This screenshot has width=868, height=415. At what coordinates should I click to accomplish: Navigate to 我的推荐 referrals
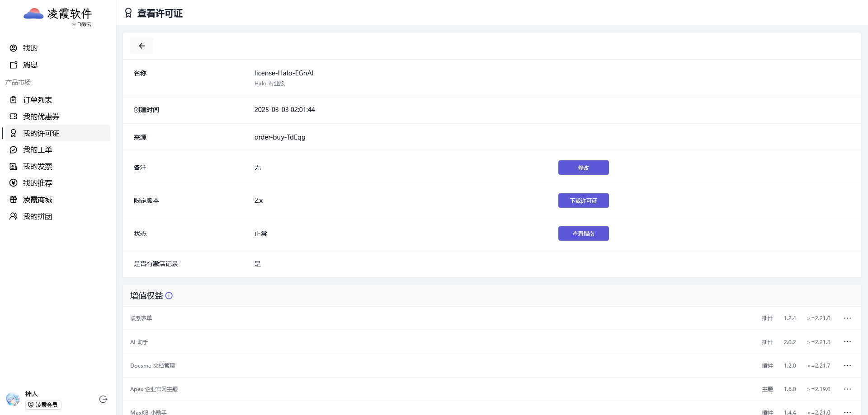(38, 183)
